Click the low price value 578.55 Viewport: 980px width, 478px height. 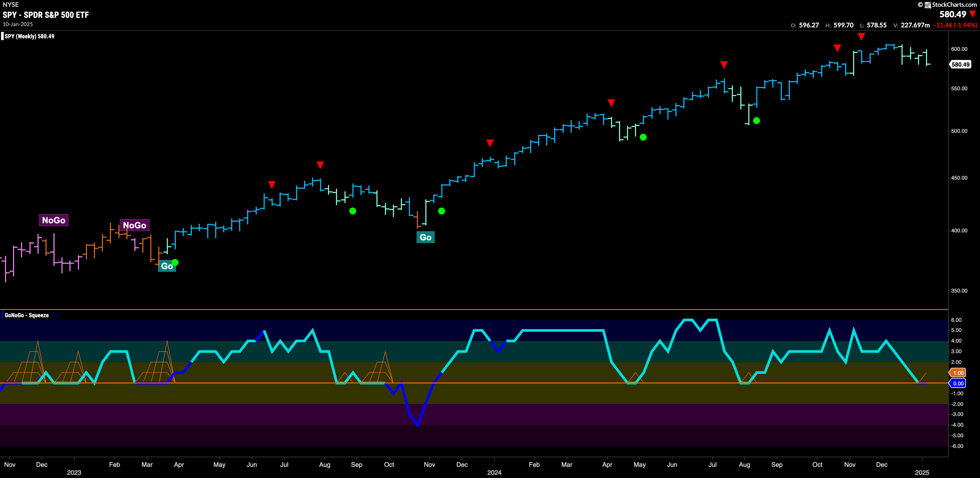pos(877,25)
